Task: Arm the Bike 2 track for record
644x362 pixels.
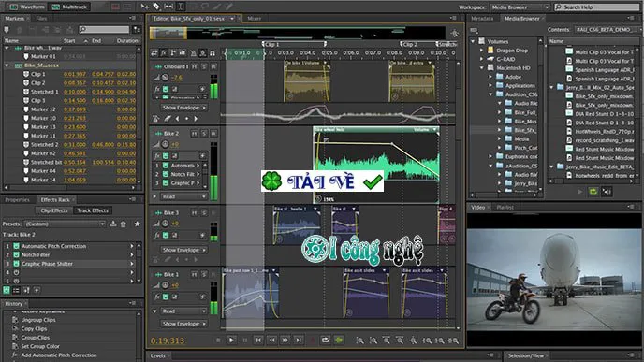Action: (214, 134)
